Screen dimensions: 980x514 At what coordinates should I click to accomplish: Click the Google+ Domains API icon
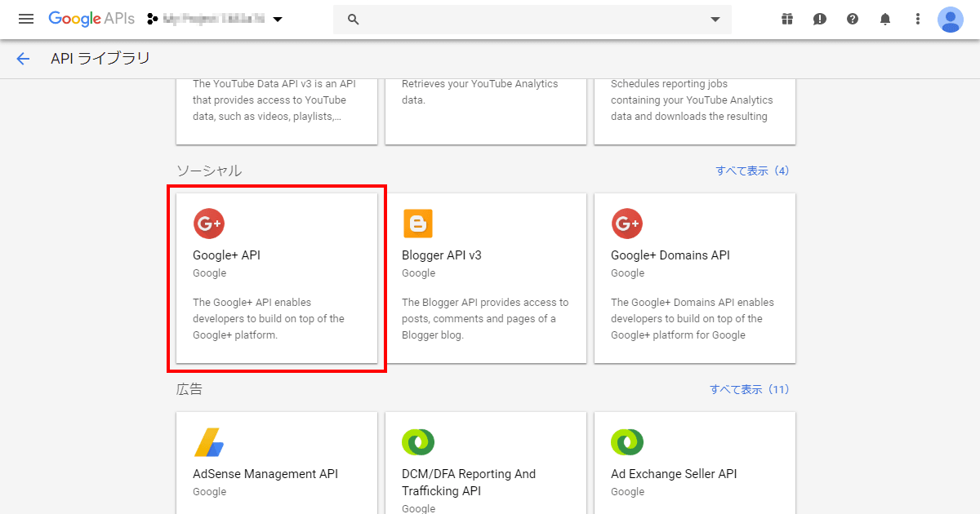pyautogui.click(x=626, y=224)
